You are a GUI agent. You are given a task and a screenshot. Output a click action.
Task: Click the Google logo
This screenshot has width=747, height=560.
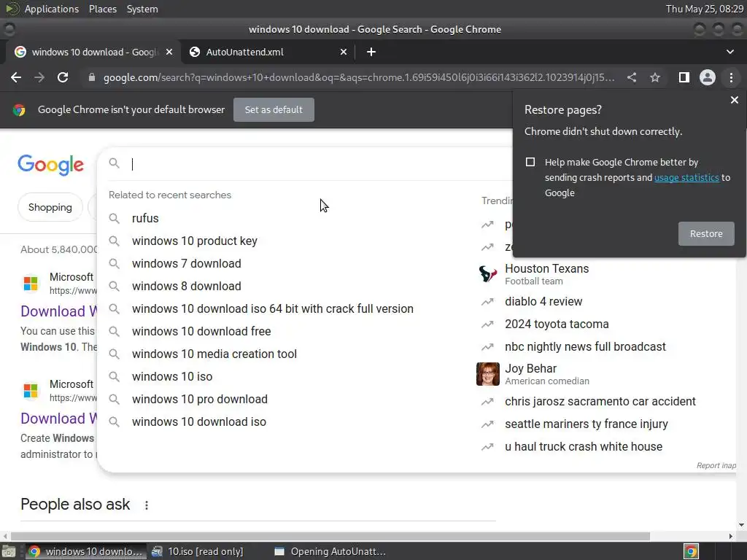tap(51, 165)
